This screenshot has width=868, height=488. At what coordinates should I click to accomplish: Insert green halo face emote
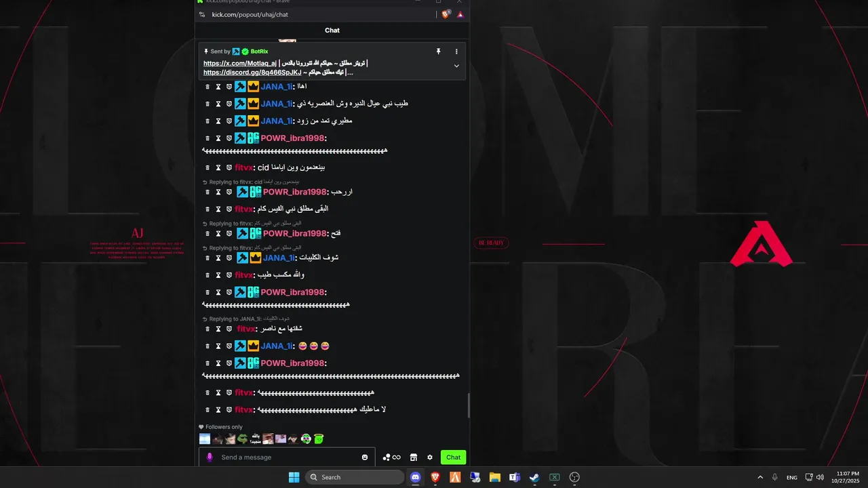click(x=319, y=439)
